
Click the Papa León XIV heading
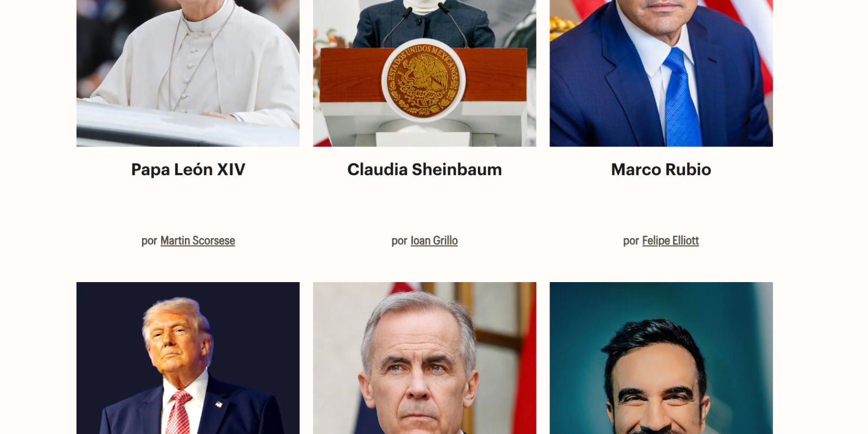188,170
